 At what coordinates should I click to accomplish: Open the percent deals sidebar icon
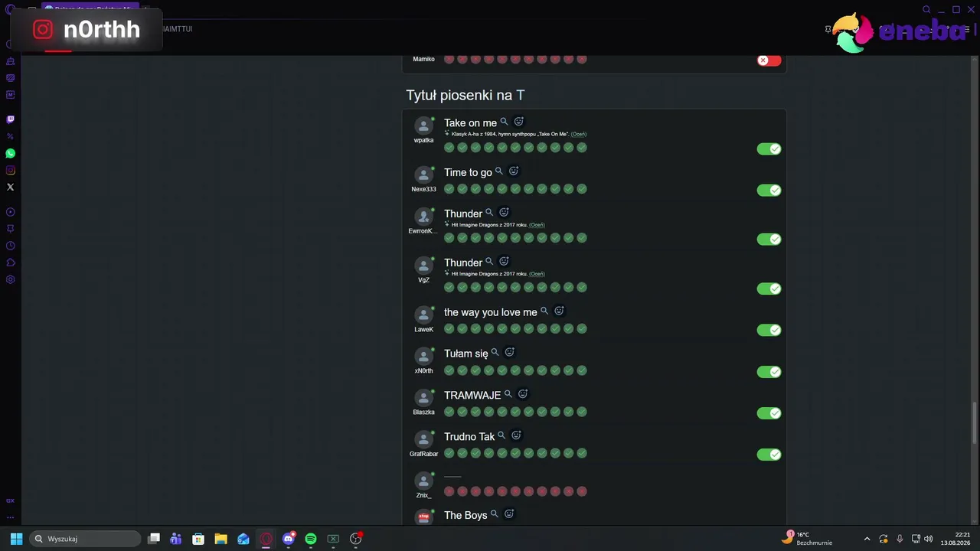click(10, 136)
